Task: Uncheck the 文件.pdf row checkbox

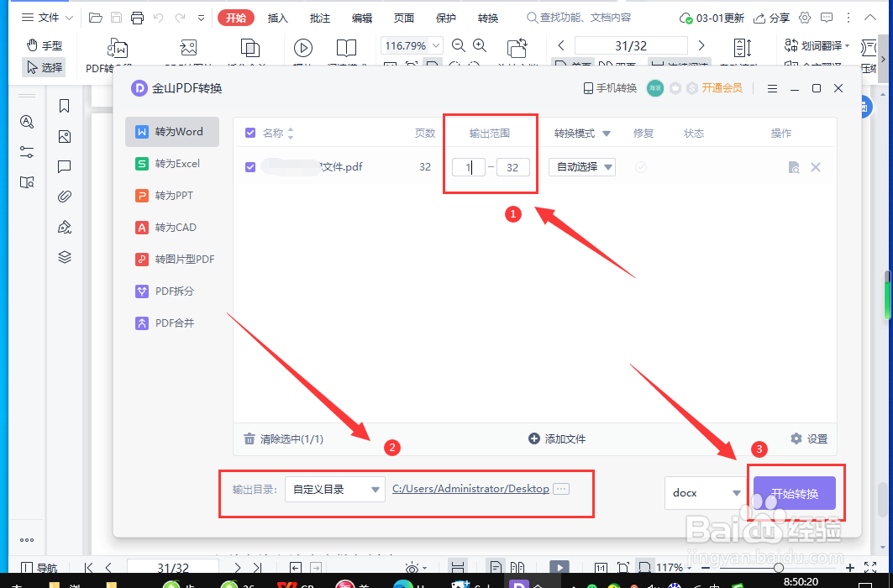Action: click(250, 167)
